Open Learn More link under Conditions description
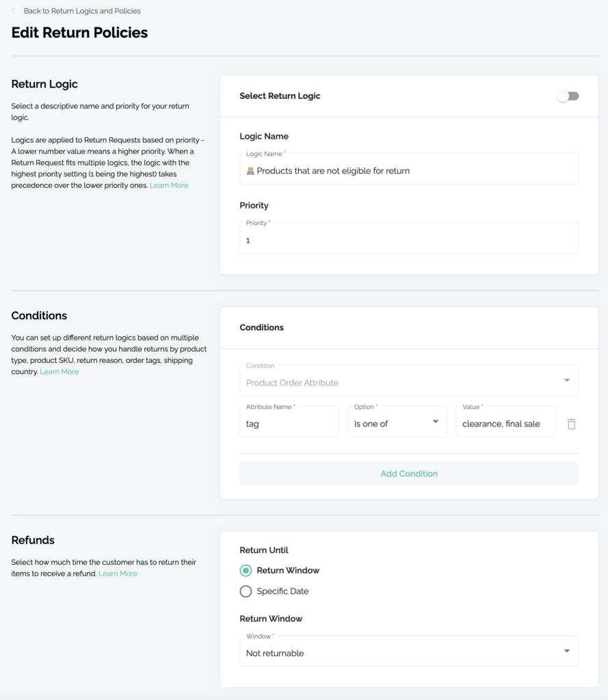The image size is (608, 700). point(60,372)
